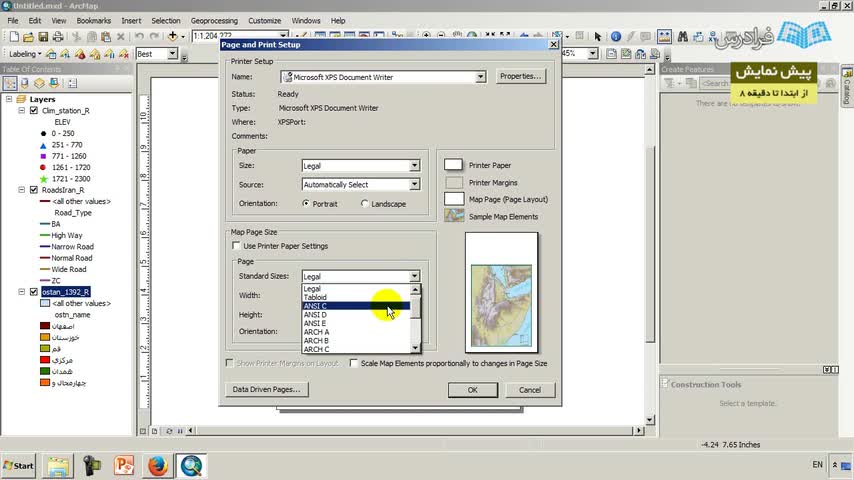The height and width of the screenshot is (480, 854).
Task: Click the ArcMap magnifier globe taskbar icon
Action: (191, 466)
